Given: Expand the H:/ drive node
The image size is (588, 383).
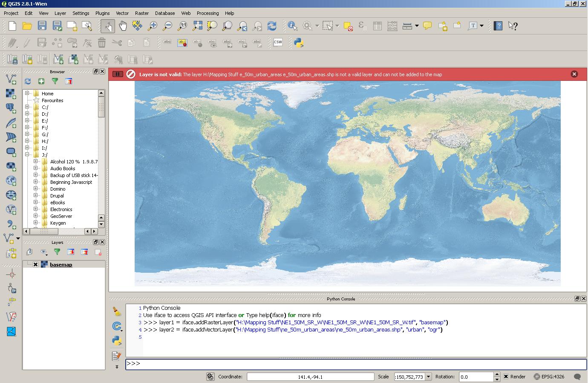Looking at the screenshot, I should [27, 141].
